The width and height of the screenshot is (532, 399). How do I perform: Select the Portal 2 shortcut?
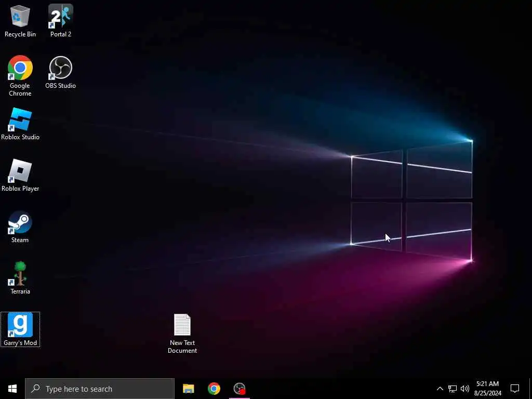point(61,21)
